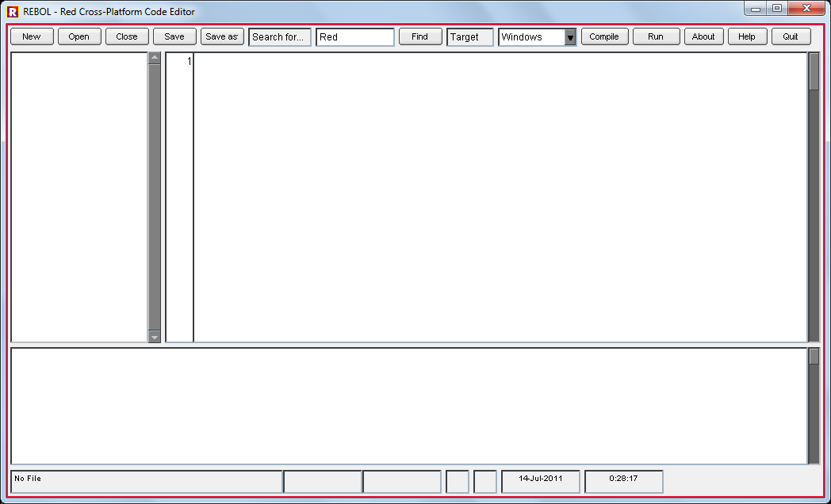This screenshot has height=504, width=831.
Task: Click the Search for... button
Action: coord(279,36)
